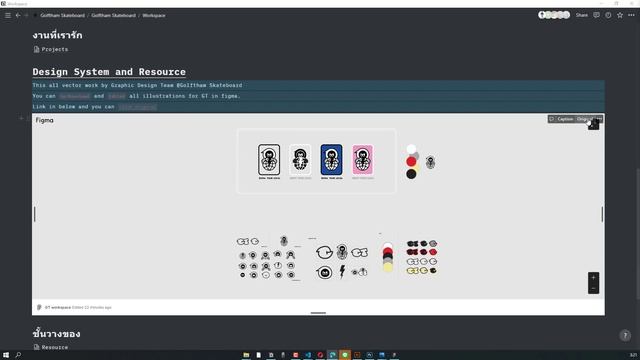The width and height of the screenshot is (640, 360).
Task: Zoom in the Figma embed
Action: [x=593, y=278]
